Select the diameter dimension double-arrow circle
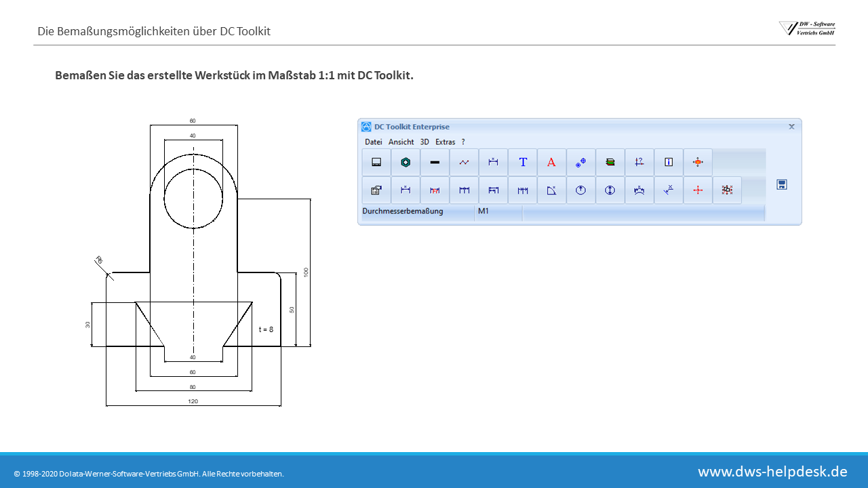Viewport: 868px width, 488px height. point(610,190)
